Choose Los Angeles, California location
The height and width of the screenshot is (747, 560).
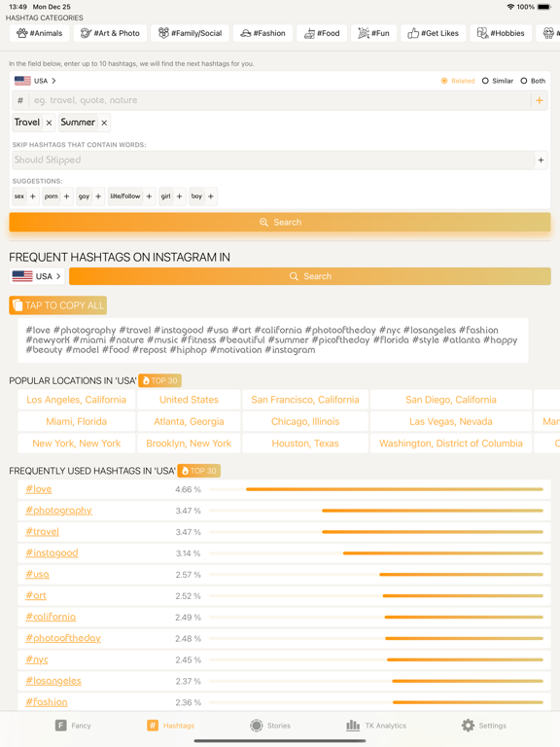[77, 400]
